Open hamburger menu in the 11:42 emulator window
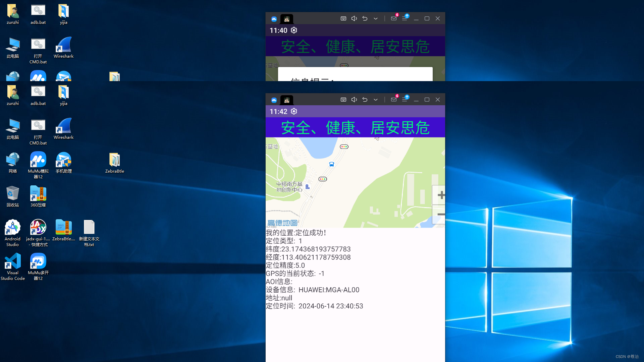Screen dimensions: 644x362 click(405, 100)
